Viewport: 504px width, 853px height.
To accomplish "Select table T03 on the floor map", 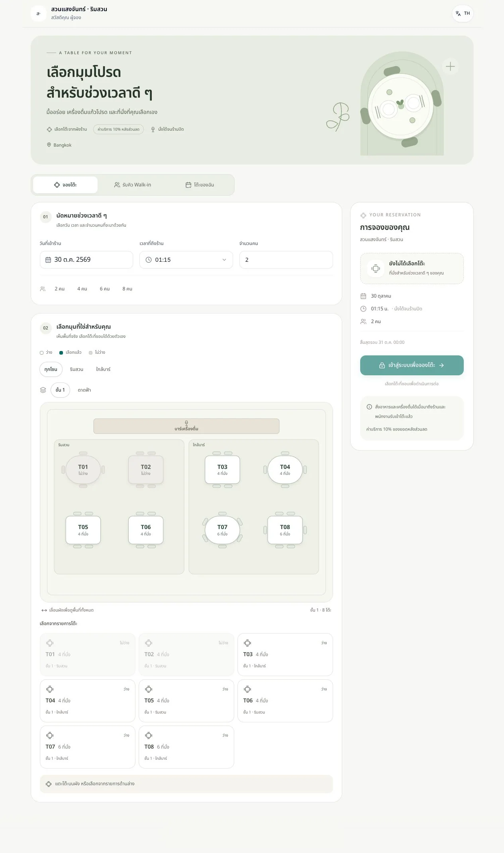I will (222, 470).
